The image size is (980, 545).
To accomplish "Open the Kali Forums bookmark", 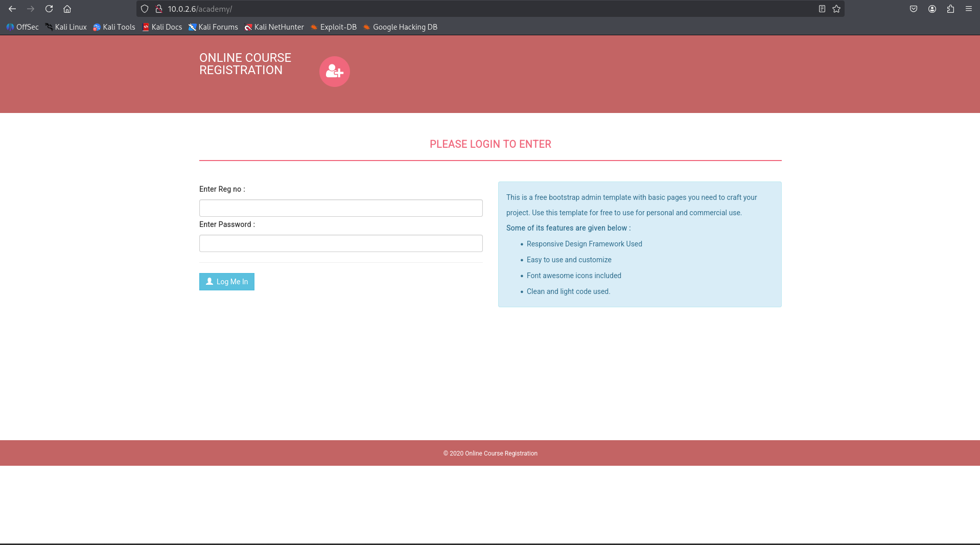I will click(x=213, y=27).
